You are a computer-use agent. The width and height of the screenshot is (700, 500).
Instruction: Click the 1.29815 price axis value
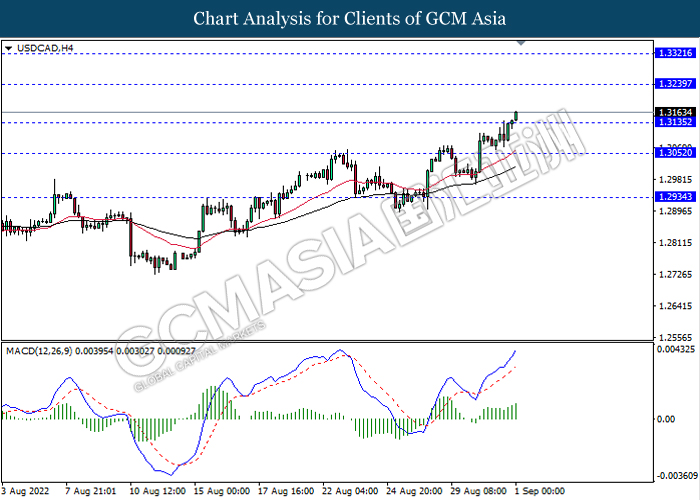tap(675, 179)
